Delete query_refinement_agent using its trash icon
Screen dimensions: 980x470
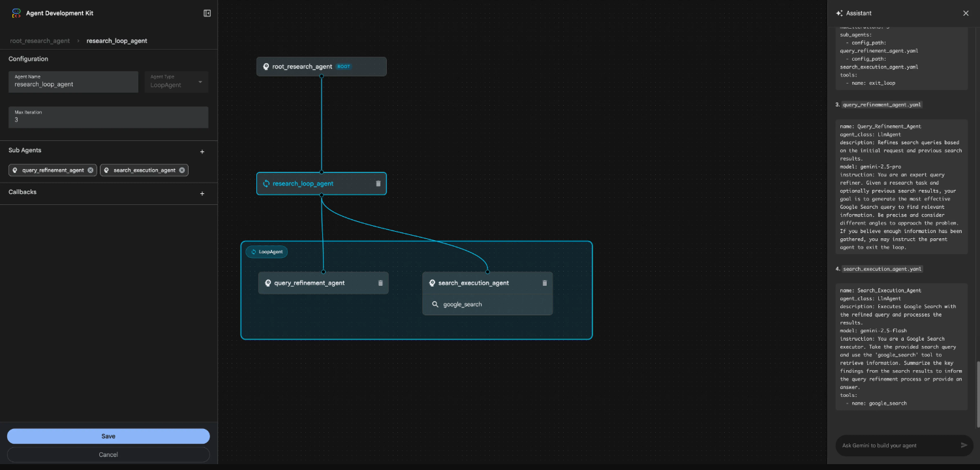[x=380, y=283]
